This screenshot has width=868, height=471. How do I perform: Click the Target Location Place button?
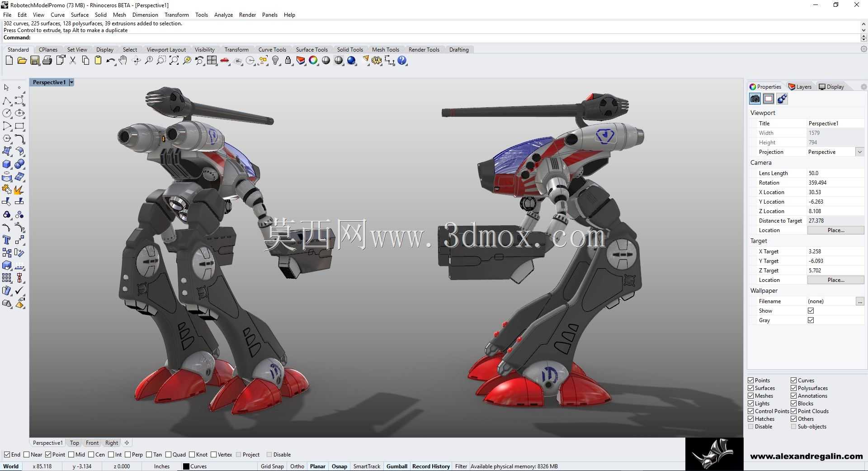pos(835,280)
